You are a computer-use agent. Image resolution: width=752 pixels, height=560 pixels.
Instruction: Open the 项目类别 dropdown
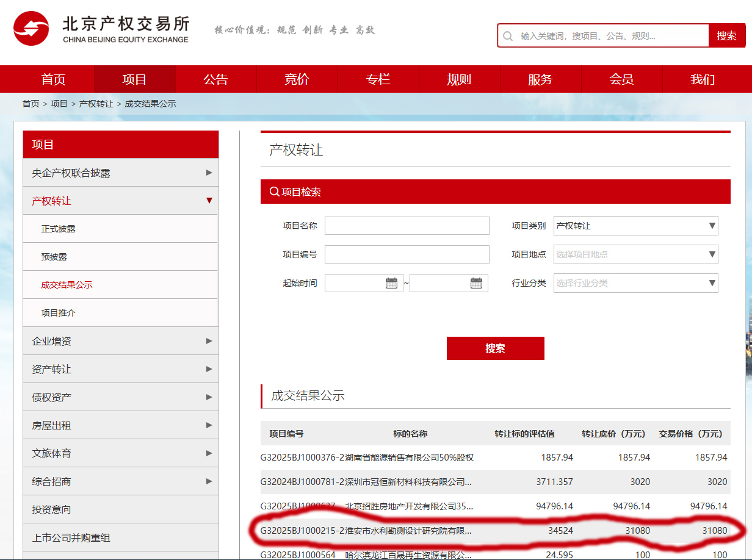tap(636, 226)
